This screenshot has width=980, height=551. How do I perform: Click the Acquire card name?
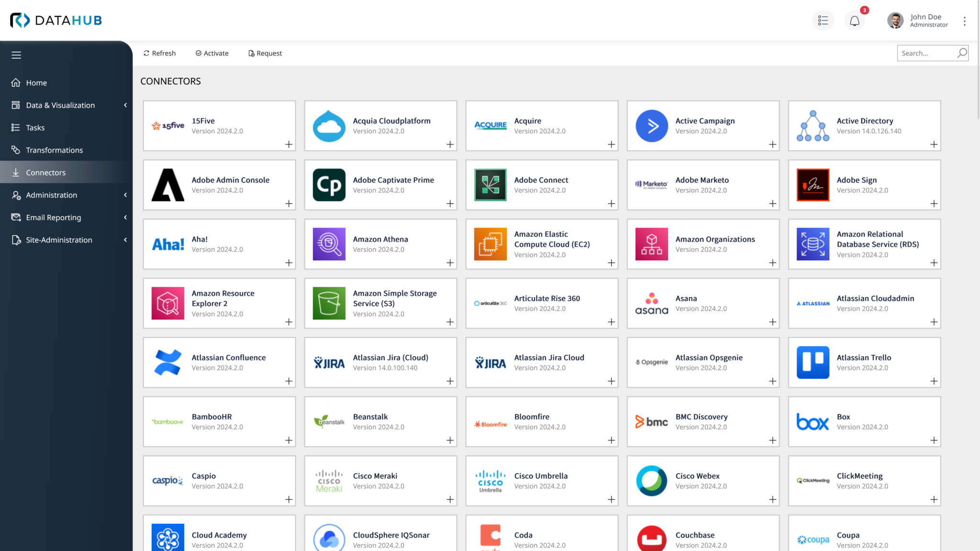click(527, 121)
